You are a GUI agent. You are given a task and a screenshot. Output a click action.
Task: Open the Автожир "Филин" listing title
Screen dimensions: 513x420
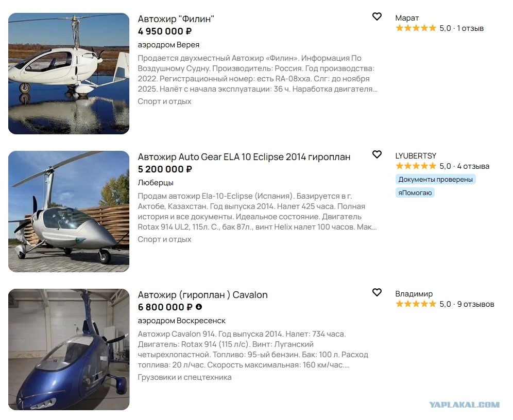(x=176, y=19)
